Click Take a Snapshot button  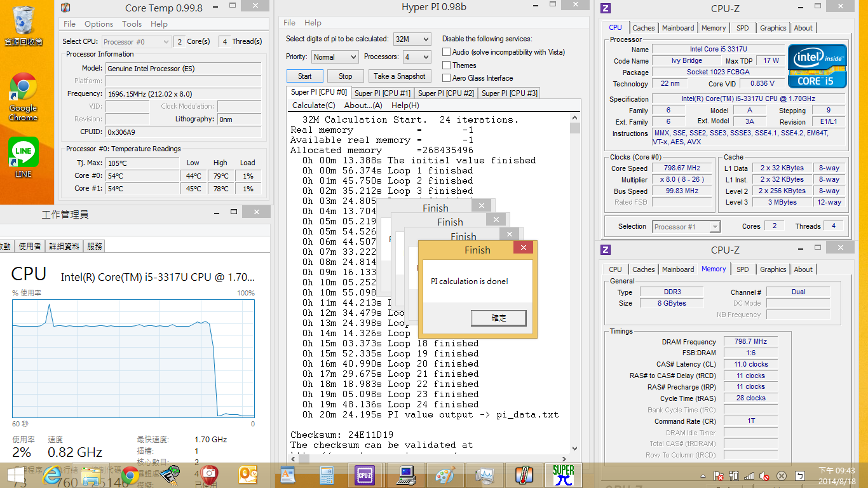tap(400, 76)
